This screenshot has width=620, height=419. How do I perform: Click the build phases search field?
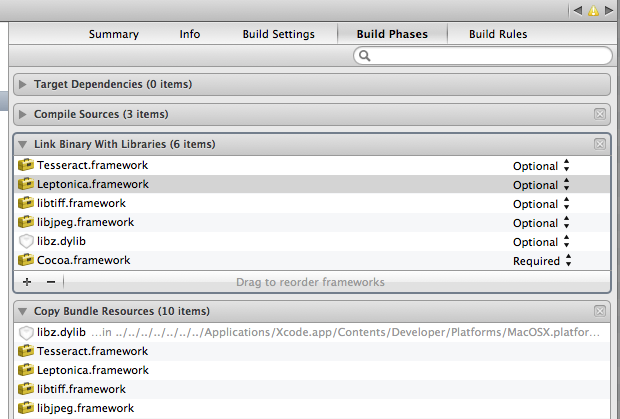tap(483, 56)
